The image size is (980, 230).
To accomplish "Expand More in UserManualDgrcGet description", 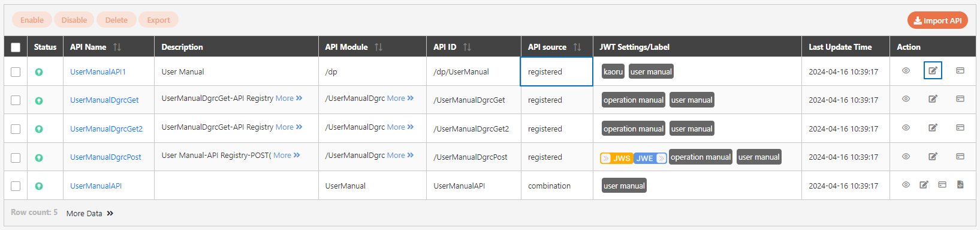I will 289,98.
